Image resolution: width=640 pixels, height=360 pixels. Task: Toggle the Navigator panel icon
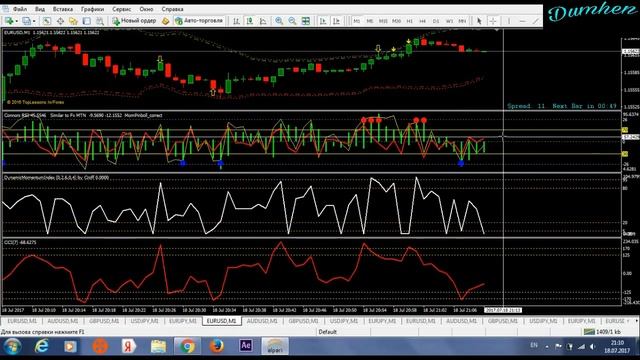point(73,21)
